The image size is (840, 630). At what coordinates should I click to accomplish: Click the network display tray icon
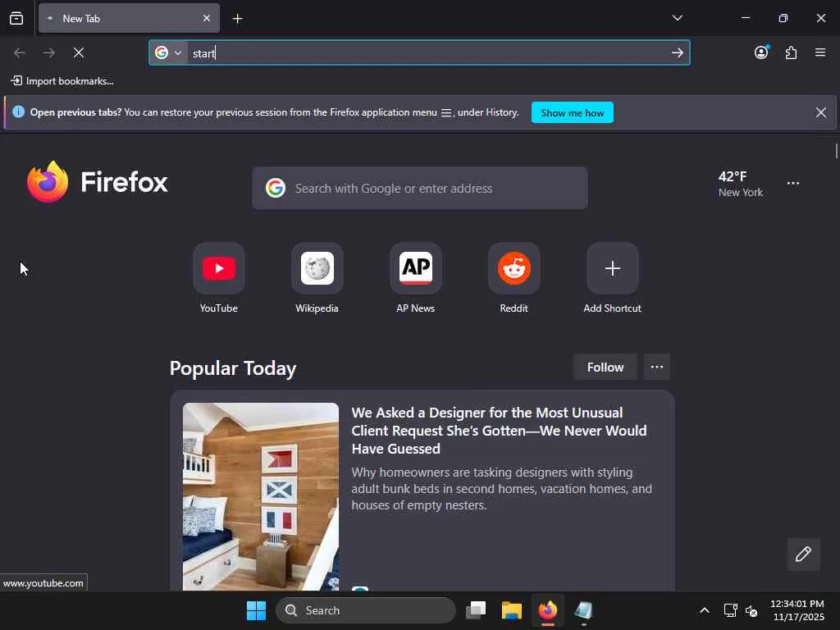(x=730, y=610)
